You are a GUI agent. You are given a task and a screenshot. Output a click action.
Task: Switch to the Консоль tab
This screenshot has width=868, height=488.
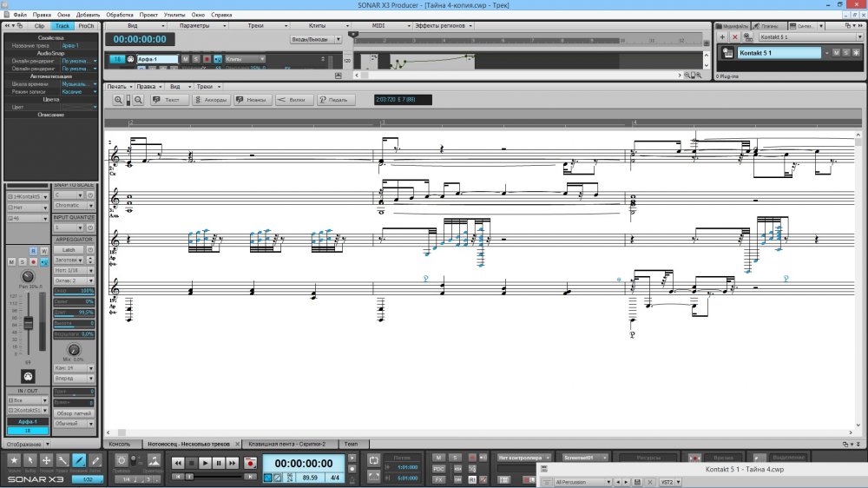[119, 444]
